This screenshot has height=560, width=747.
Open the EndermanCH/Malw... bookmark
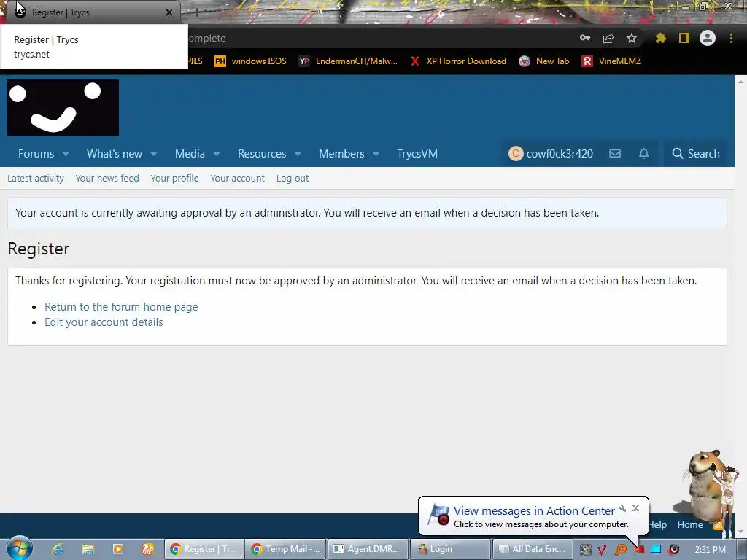coord(348,61)
